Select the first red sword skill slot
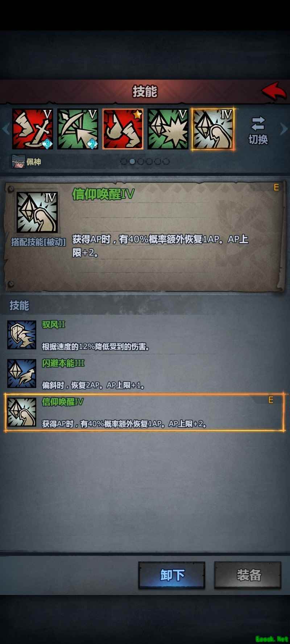The width and height of the screenshot is (290, 644). tap(33, 129)
